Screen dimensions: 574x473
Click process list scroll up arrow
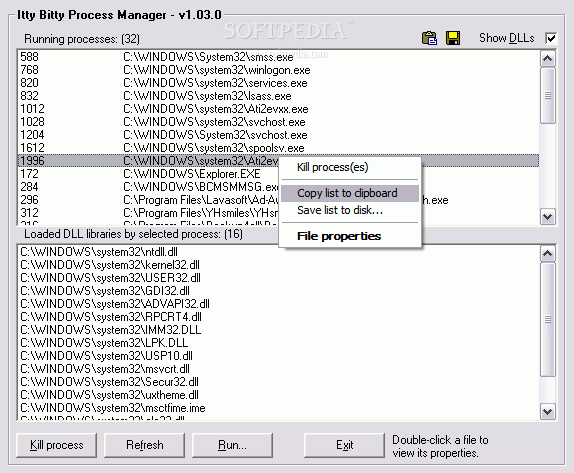tap(548, 59)
